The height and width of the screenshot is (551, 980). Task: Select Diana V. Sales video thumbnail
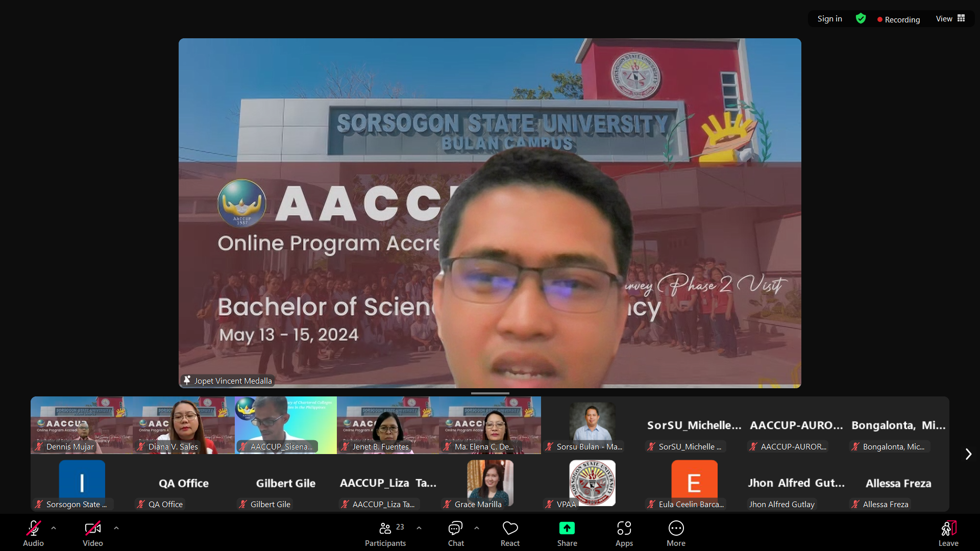[x=184, y=425]
